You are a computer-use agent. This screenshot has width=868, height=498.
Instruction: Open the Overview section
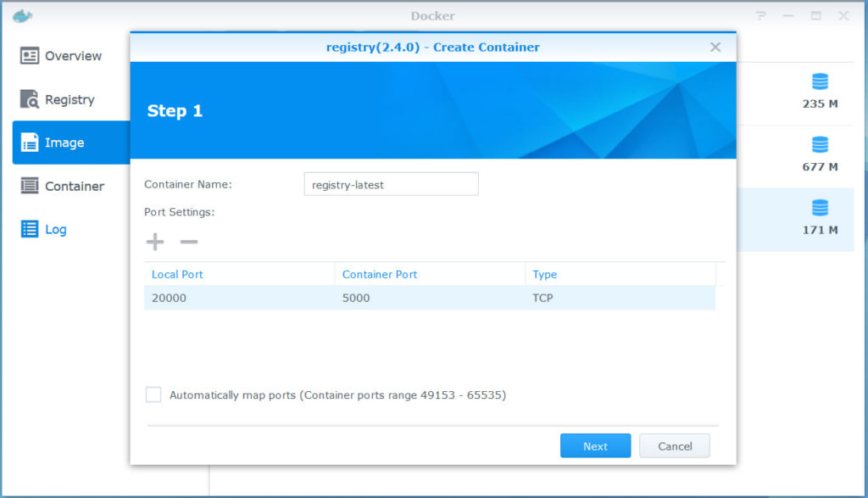[71, 56]
